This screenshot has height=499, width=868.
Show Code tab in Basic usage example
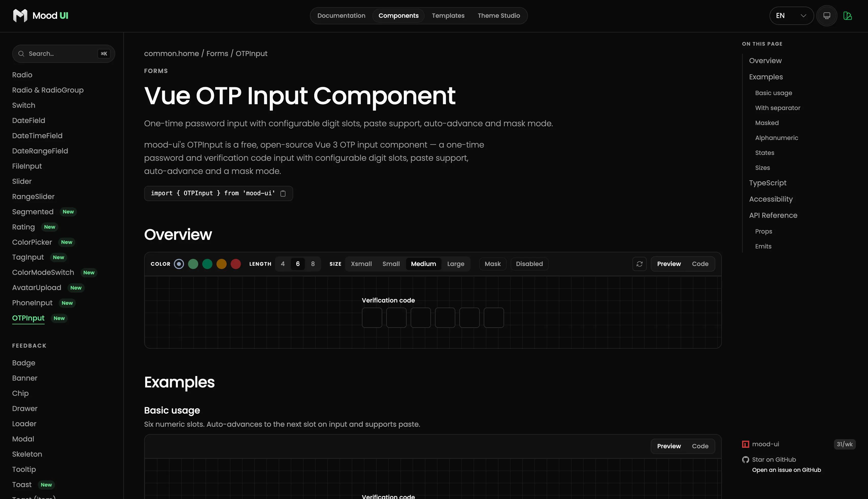coord(700,446)
